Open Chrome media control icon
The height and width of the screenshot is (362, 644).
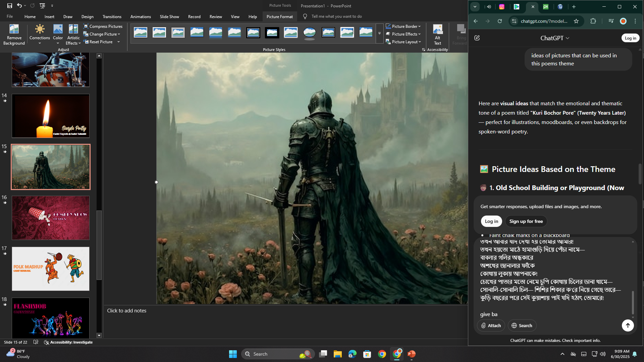[611, 21]
